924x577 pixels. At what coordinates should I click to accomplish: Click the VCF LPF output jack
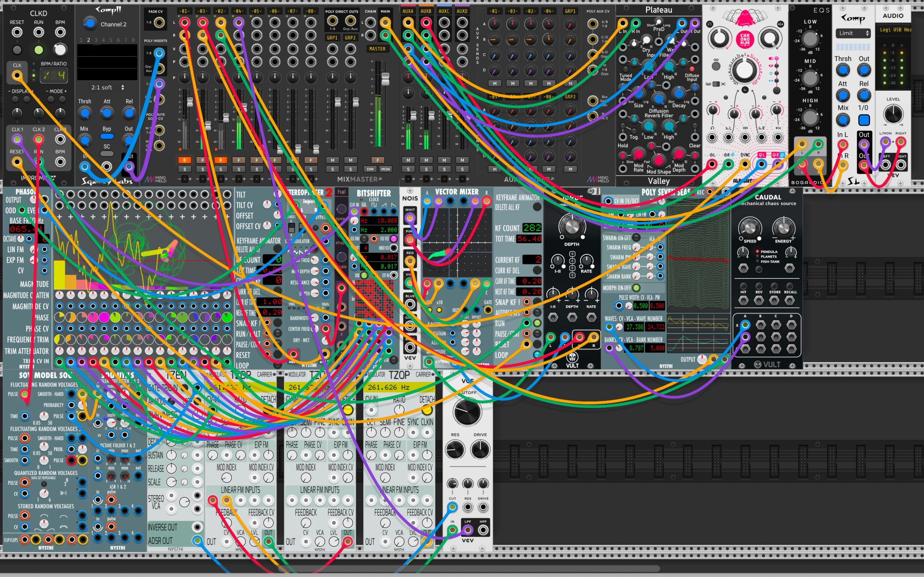468,530
